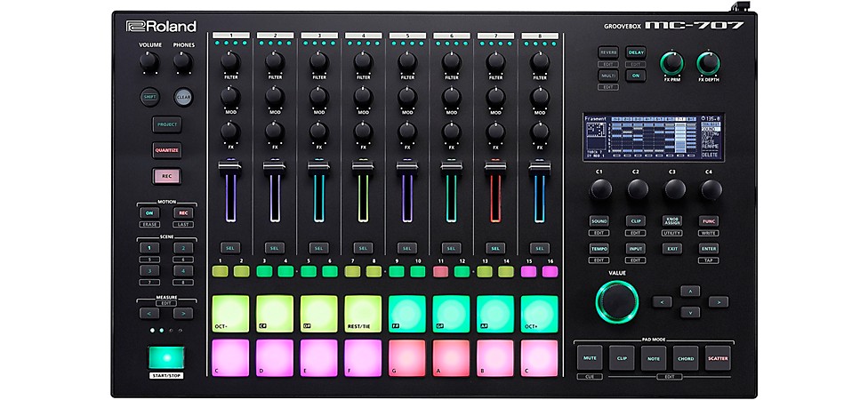
Task: Click the track 1 FILTER knob
Action: click(x=230, y=60)
